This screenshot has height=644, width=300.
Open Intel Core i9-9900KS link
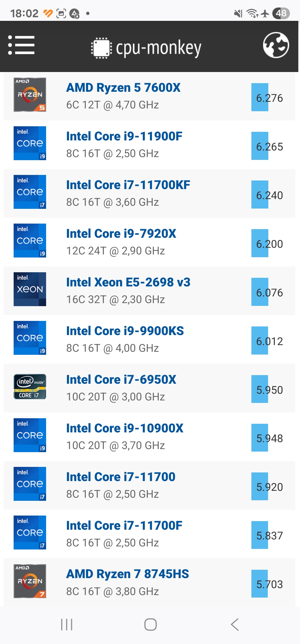pyautogui.click(x=125, y=331)
